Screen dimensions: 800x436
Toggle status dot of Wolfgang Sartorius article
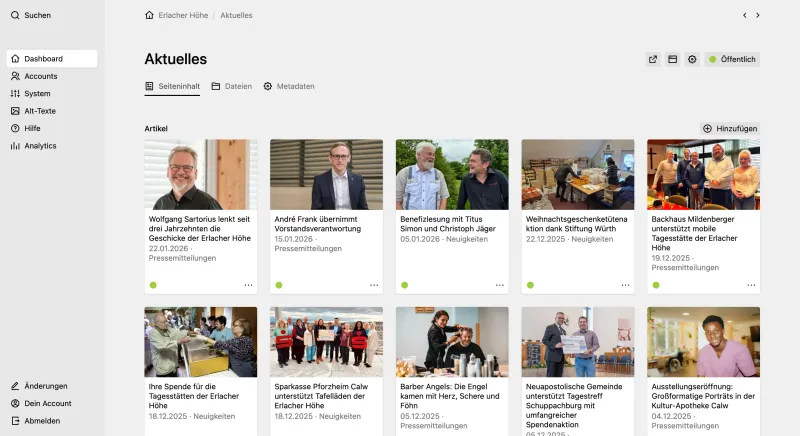tap(153, 285)
